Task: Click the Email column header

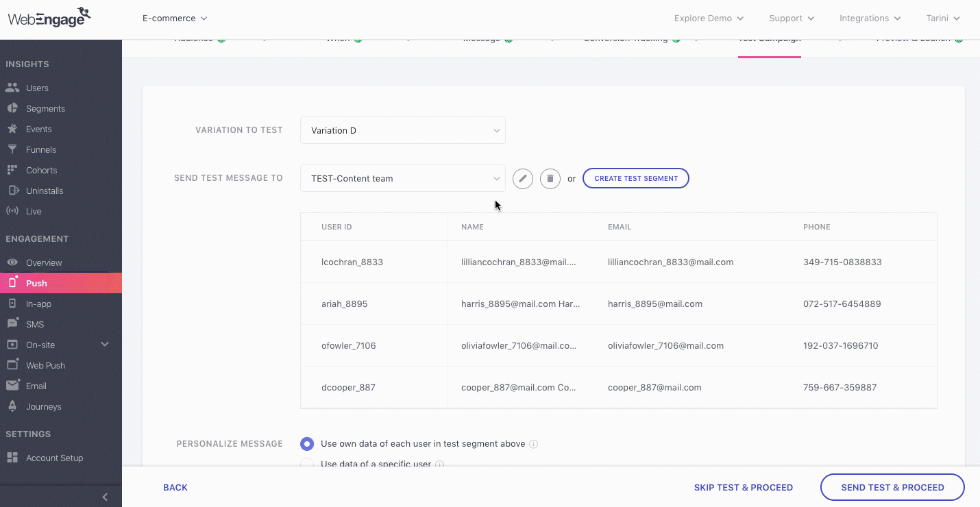Action: coord(620,227)
